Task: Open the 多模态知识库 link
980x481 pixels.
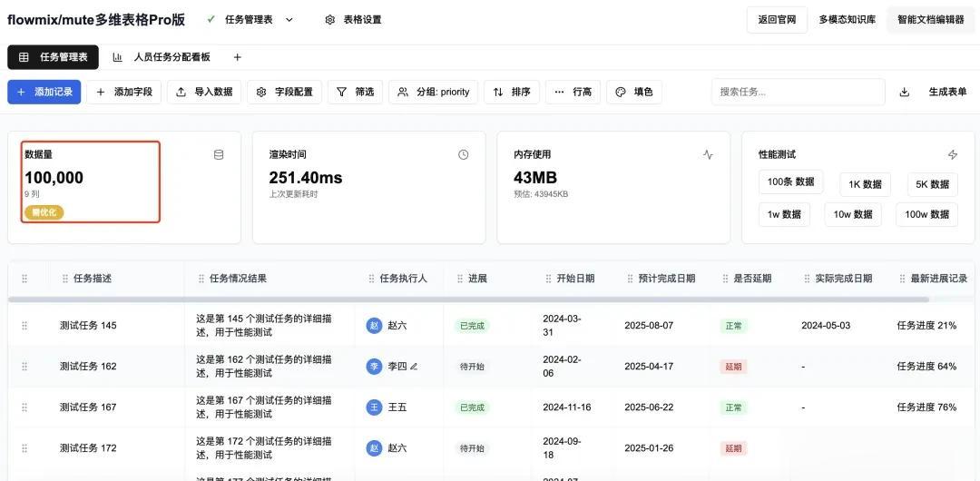Action: [848, 20]
